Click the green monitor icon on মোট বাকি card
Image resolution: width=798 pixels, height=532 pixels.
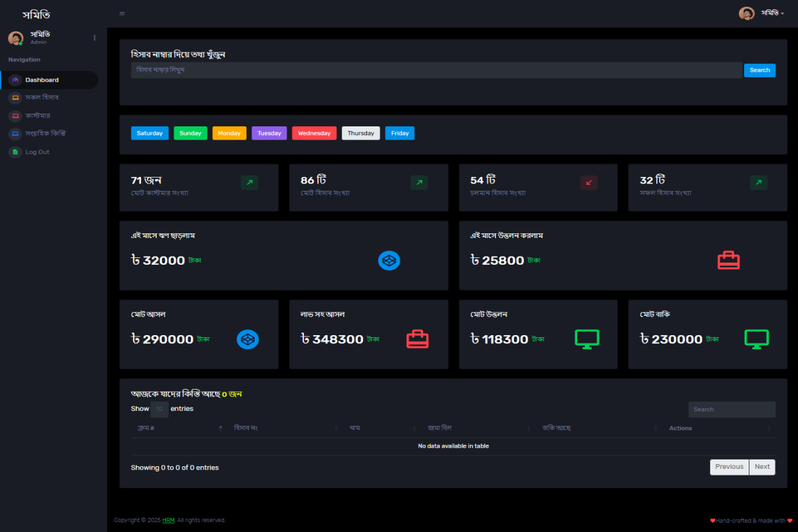pos(757,338)
